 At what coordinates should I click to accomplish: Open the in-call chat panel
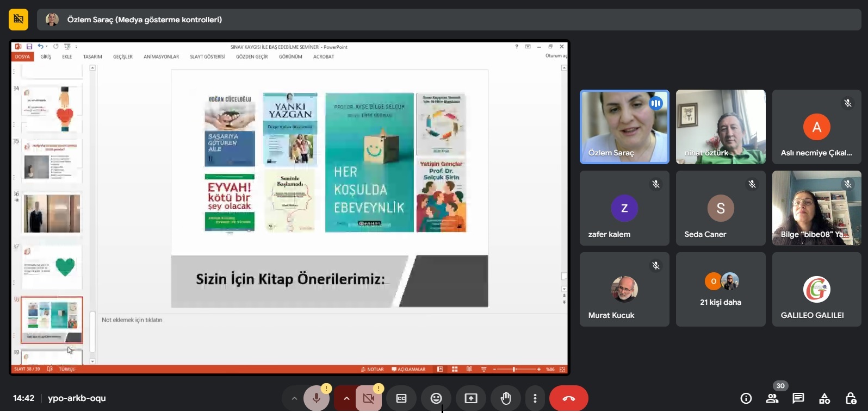798,398
